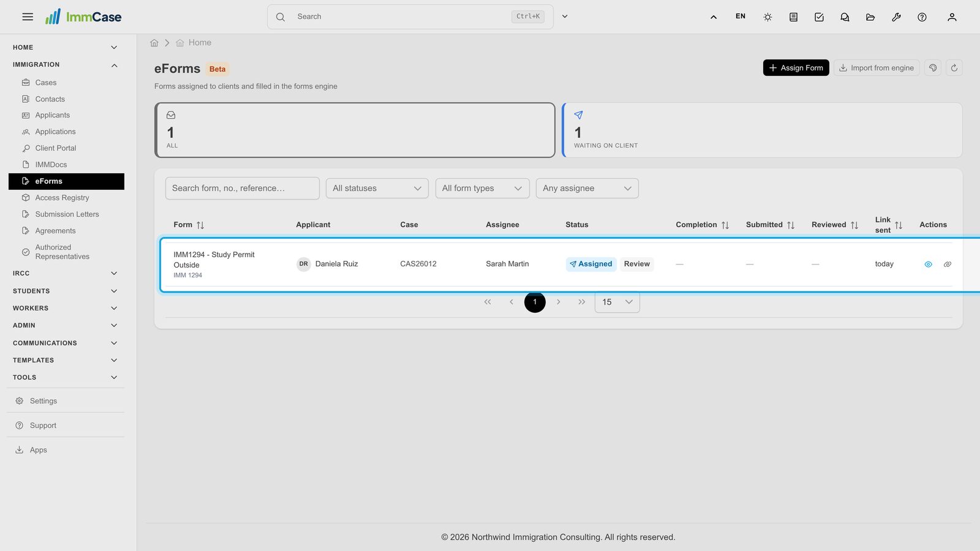Open the user profile icon
This screenshot has height=551, width=980.
click(x=952, y=17)
